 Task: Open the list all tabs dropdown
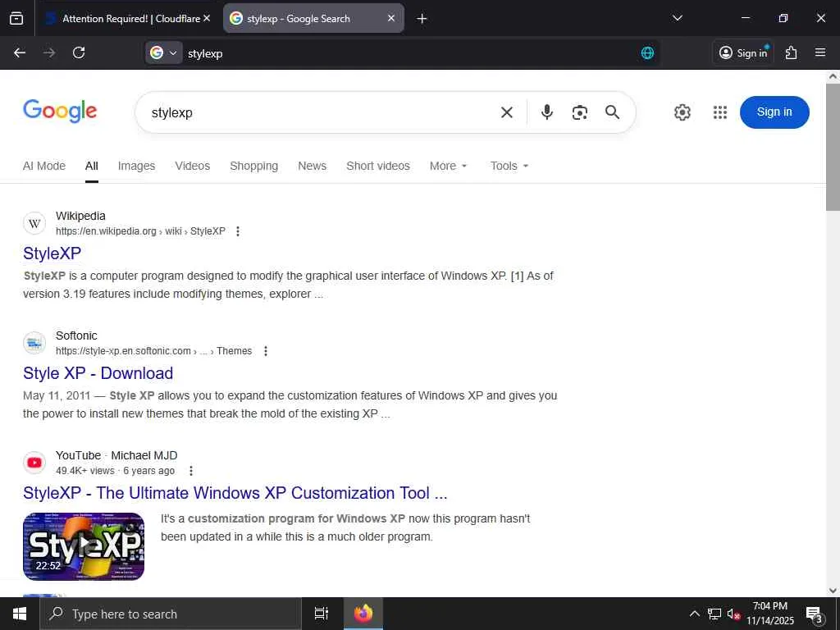[677, 18]
